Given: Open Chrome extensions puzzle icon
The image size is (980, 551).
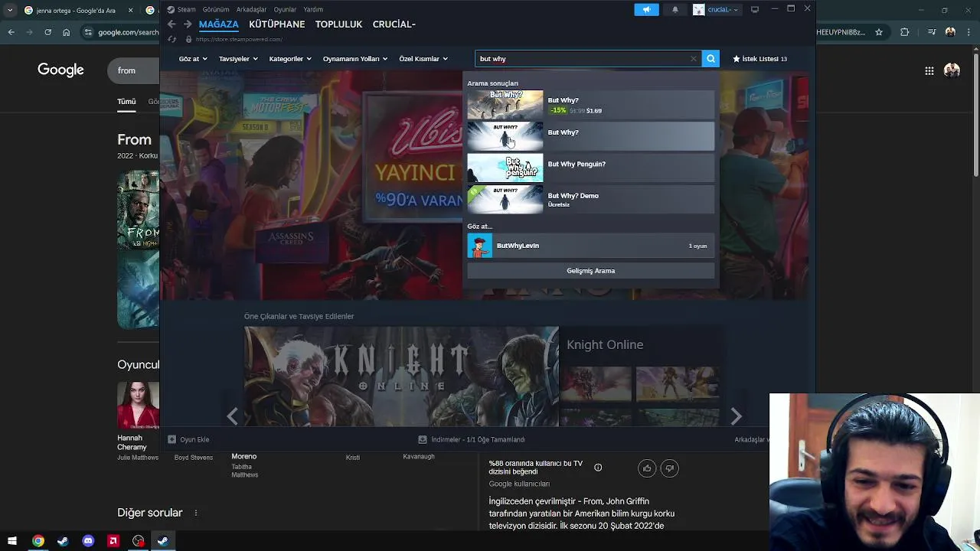Looking at the screenshot, I should 905,32.
